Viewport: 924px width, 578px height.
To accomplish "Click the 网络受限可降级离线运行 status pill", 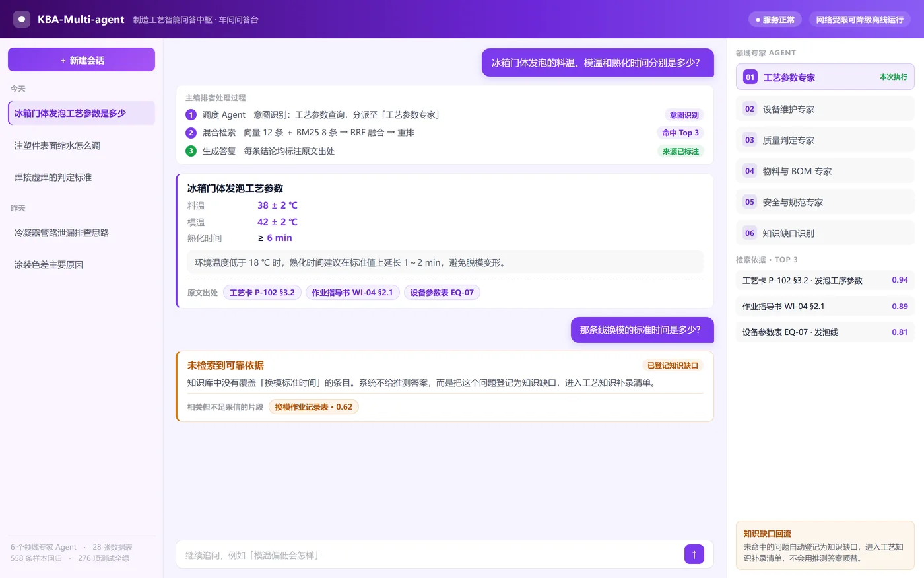I will [x=860, y=20].
